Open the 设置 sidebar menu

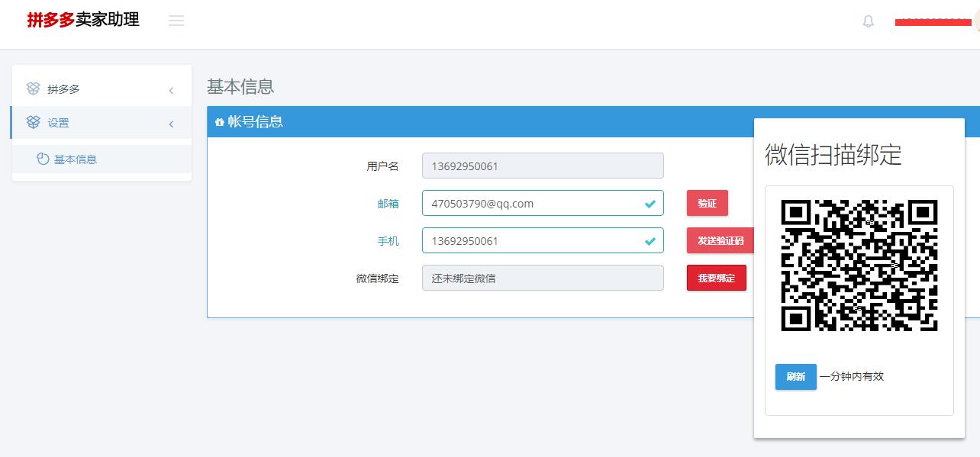click(x=102, y=122)
